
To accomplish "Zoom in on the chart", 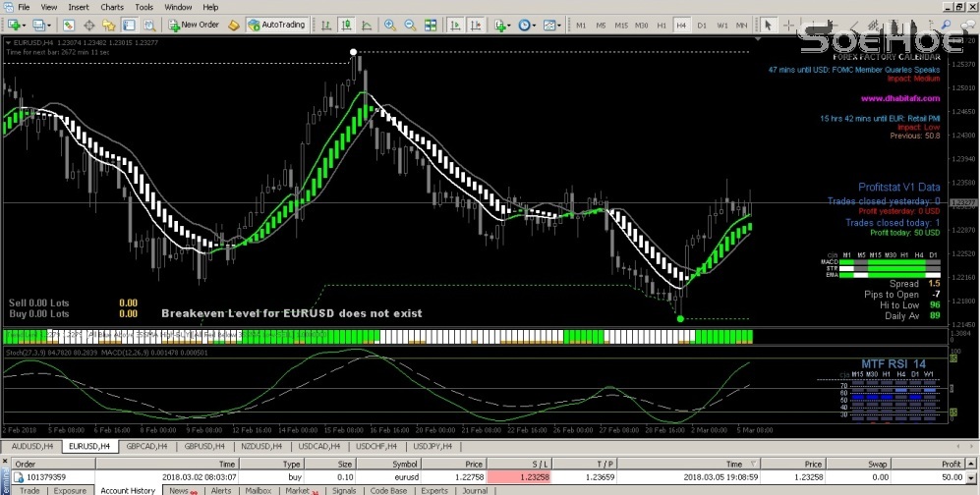I will pos(390,25).
